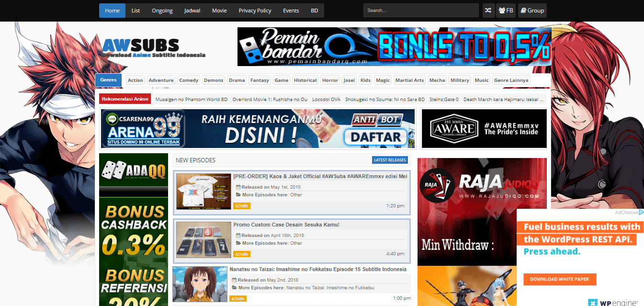The height and width of the screenshot is (306, 644).
Task: Open the FB page via the Facebook icon
Action: 506,10
